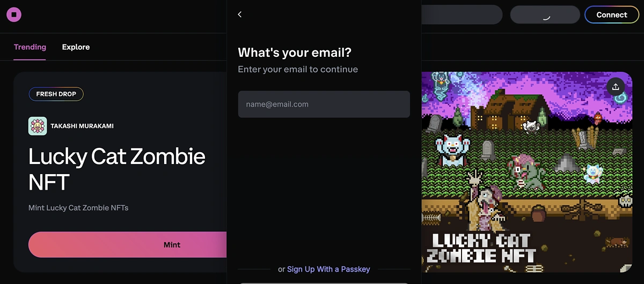Image resolution: width=644 pixels, height=284 pixels.
Task: Click the Lucky Cat Zombie NFT title
Action: (x=117, y=169)
